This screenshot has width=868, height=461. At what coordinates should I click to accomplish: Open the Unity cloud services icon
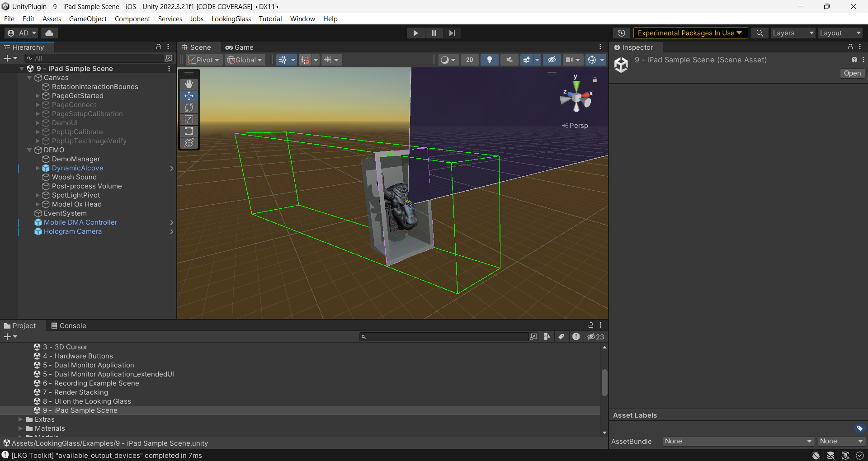click(49, 33)
